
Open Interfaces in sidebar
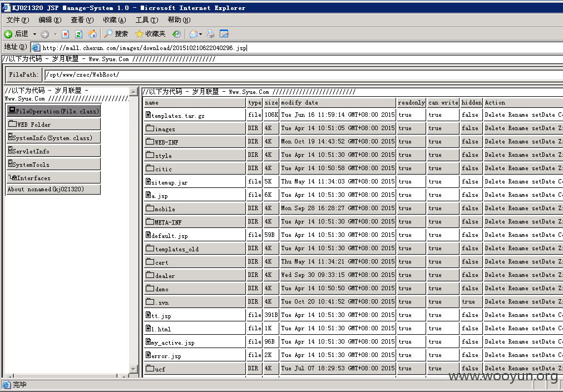point(53,177)
